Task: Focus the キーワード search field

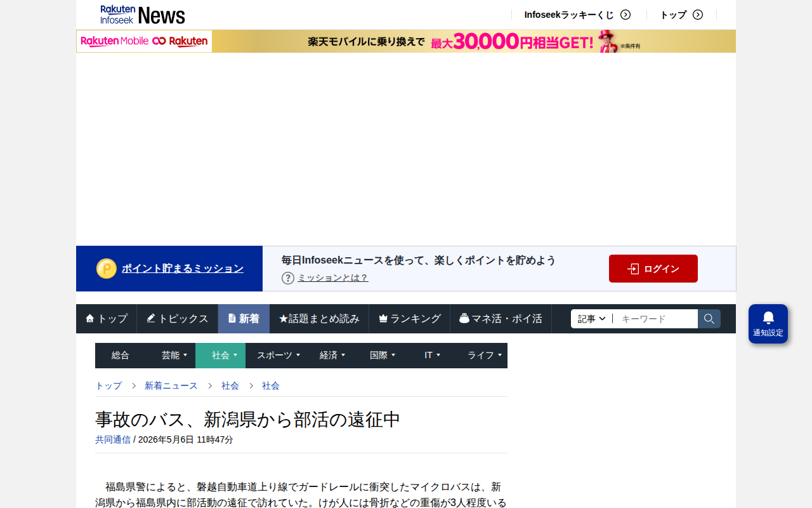Action: pyautogui.click(x=655, y=319)
